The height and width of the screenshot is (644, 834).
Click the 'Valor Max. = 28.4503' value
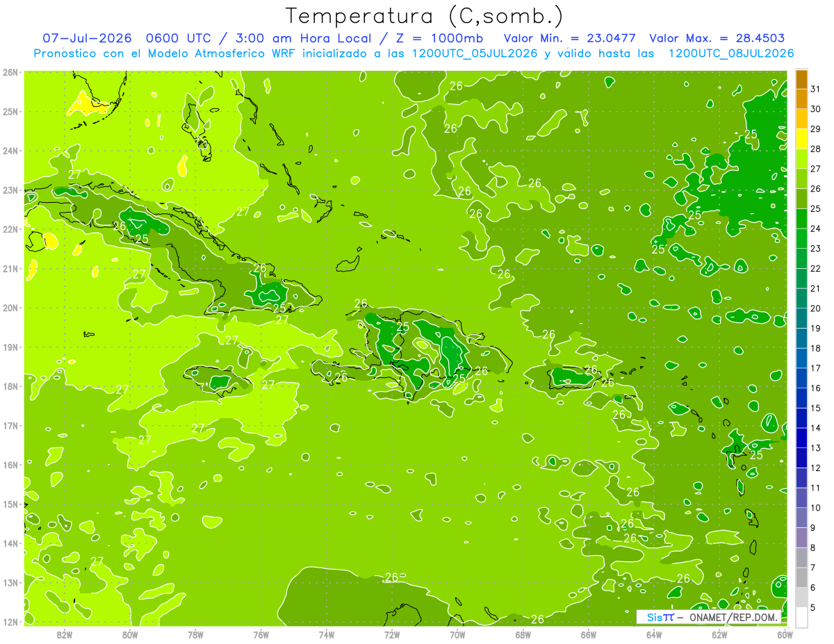717,38
